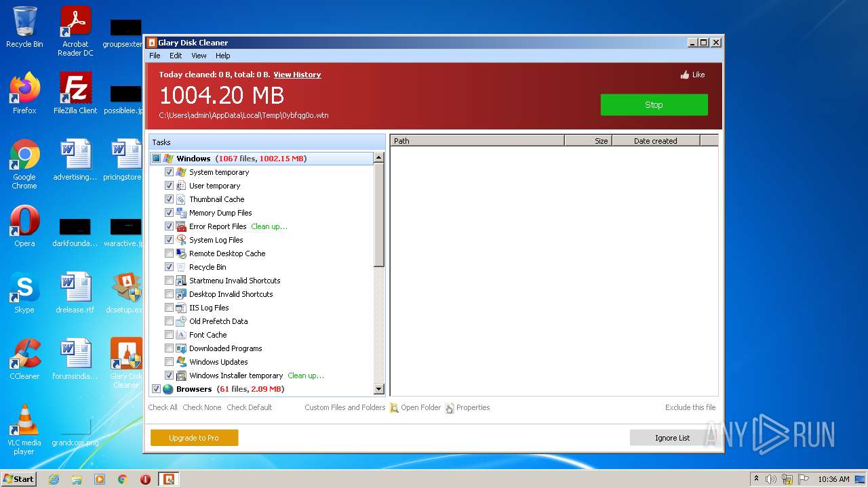
Task: Click the green Stop button
Action: coord(654,104)
